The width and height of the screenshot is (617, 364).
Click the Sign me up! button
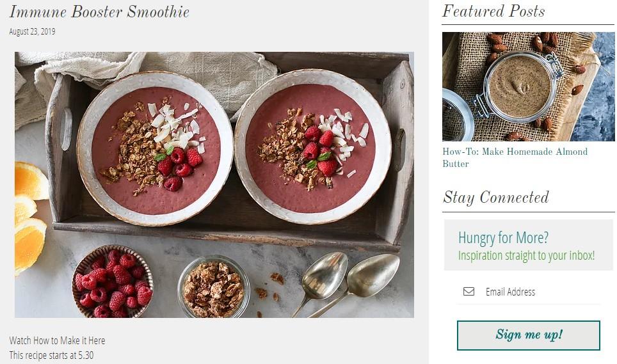[529, 335]
